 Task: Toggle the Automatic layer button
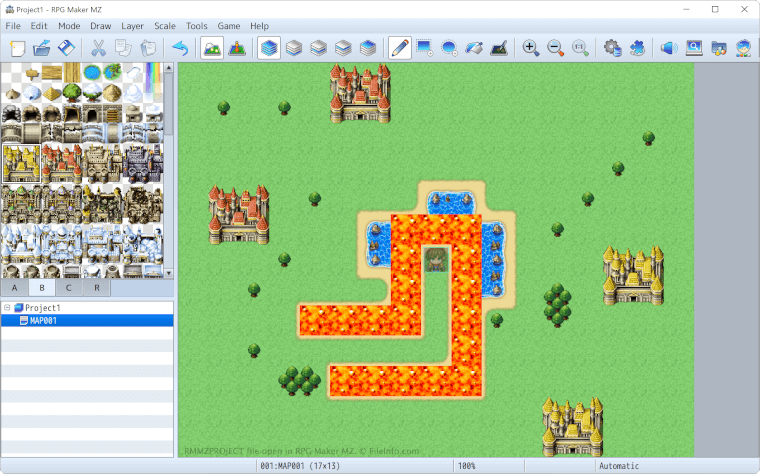coord(269,47)
